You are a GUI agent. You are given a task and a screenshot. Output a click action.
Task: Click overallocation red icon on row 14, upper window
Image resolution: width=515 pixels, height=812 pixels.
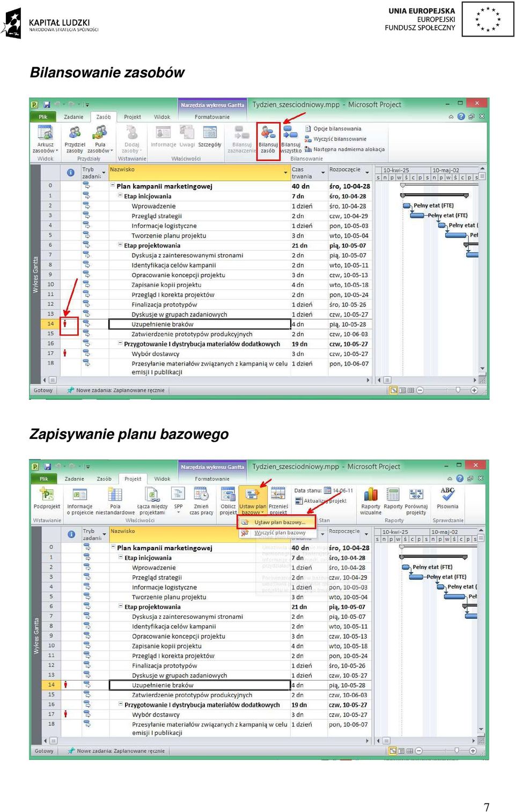pyautogui.click(x=65, y=324)
